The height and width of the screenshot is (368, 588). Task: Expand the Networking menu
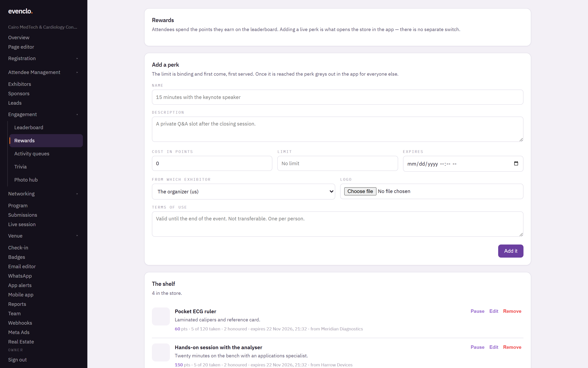[x=43, y=194]
